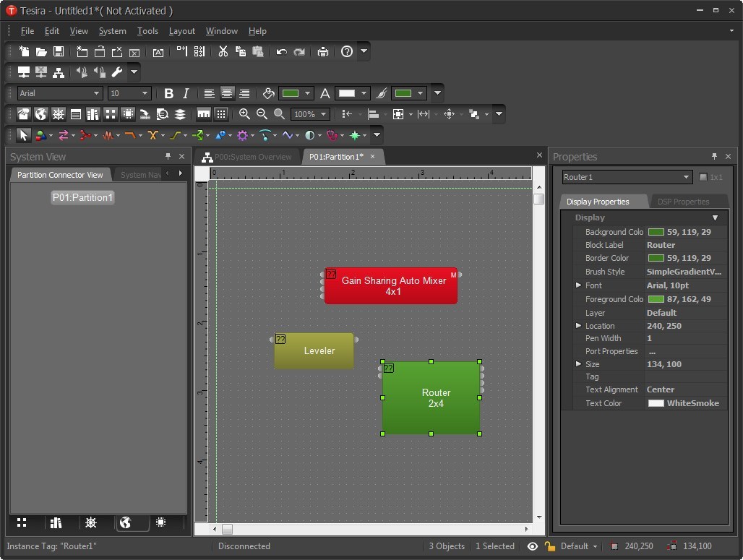Click the ship wheel icon in System View footer
The image size is (743, 560).
[90, 522]
